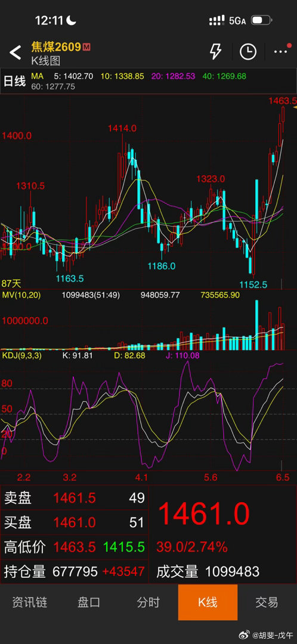Select the K线 tab
Screen dimensions: 297x644
[208, 602]
